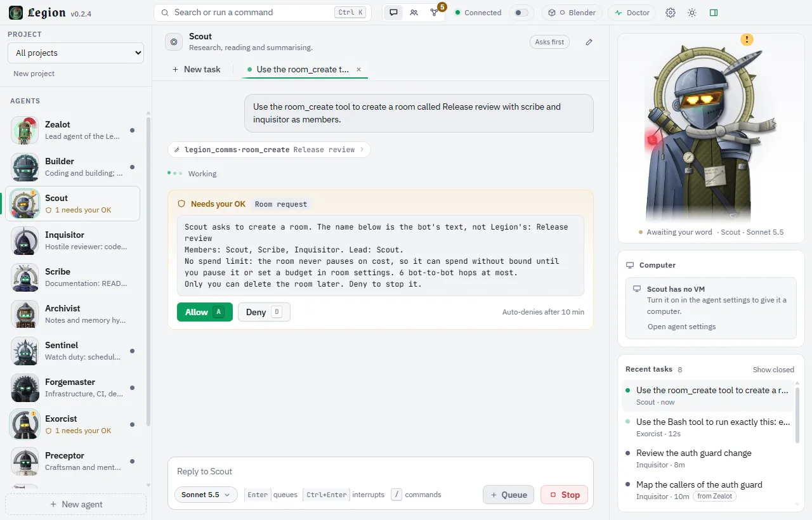This screenshot has height=520, width=812.
Task: Click Forgemaster's avatar in the agents list
Action: (x=25, y=388)
